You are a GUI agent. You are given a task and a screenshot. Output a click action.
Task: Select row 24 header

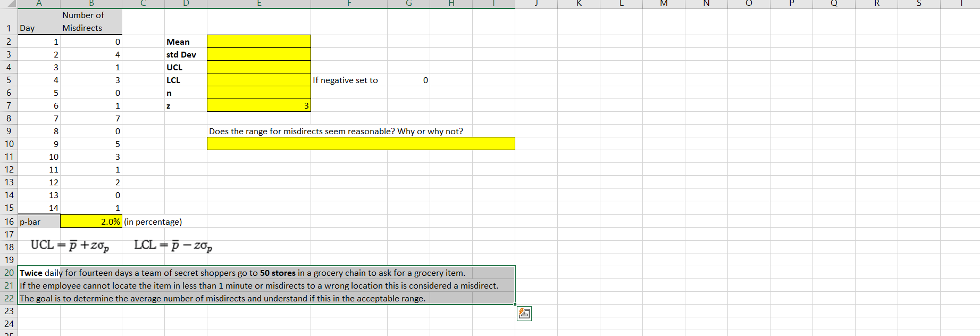(9, 324)
